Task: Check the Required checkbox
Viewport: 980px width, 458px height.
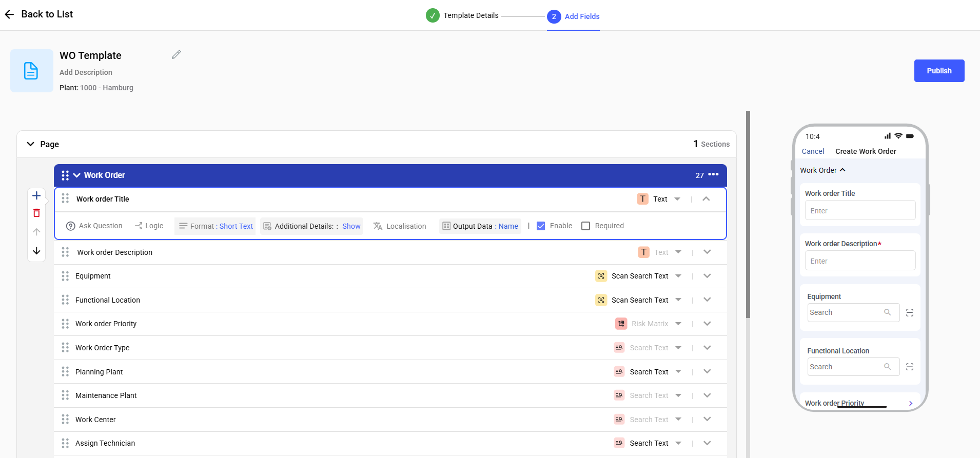Action: coord(585,226)
